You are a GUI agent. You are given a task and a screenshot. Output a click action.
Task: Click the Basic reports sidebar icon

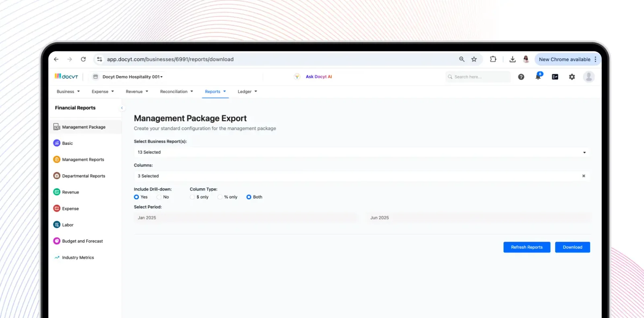pos(57,143)
